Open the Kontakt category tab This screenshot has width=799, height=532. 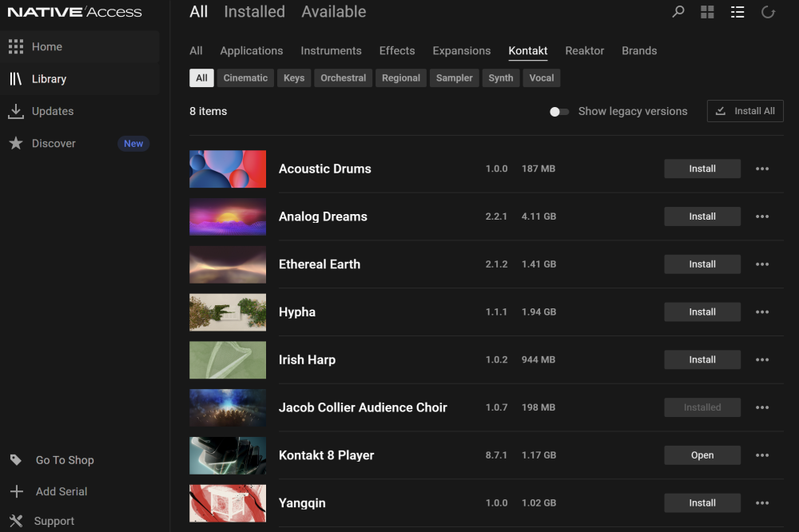(x=528, y=51)
